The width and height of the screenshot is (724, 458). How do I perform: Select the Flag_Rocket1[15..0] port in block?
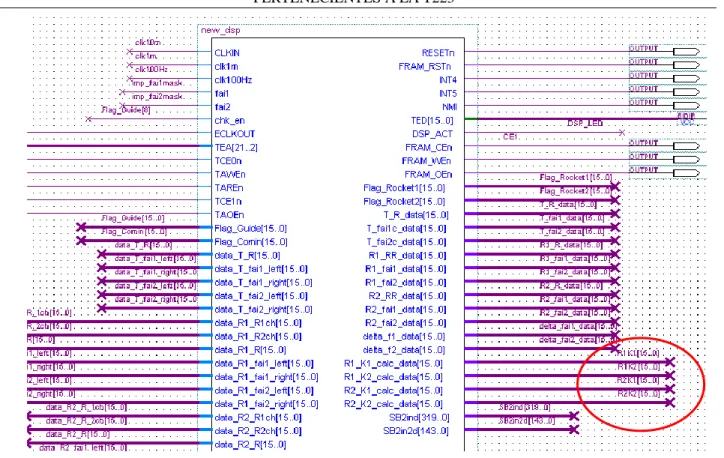click(404, 188)
